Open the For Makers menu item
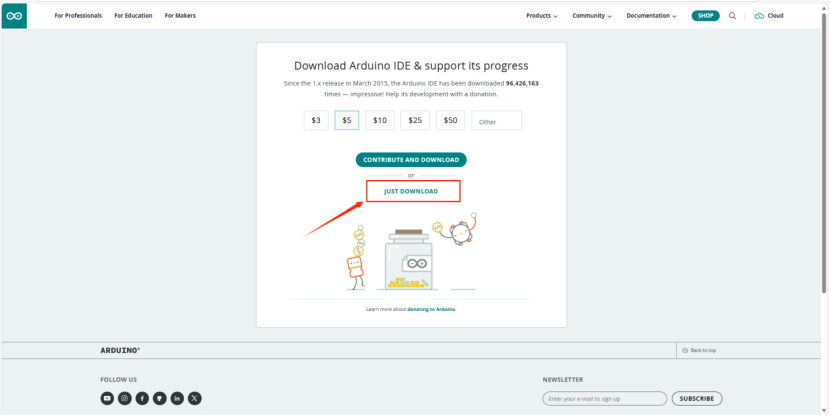This screenshot has height=416, width=830. pyautogui.click(x=180, y=16)
